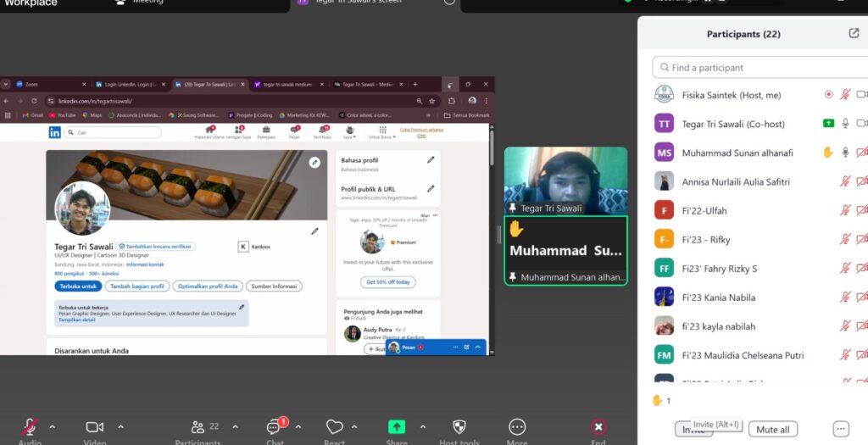The width and height of the screenshot is (868, 445).
Task: Expand the Untuk Bisnis dropdown
Action: tap(382, 132)
